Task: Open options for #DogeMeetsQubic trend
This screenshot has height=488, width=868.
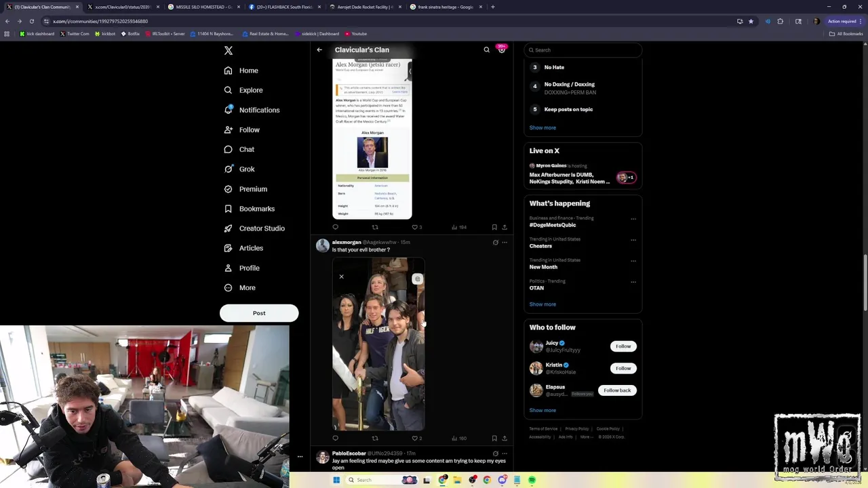Action: click(x=633, y=219)
